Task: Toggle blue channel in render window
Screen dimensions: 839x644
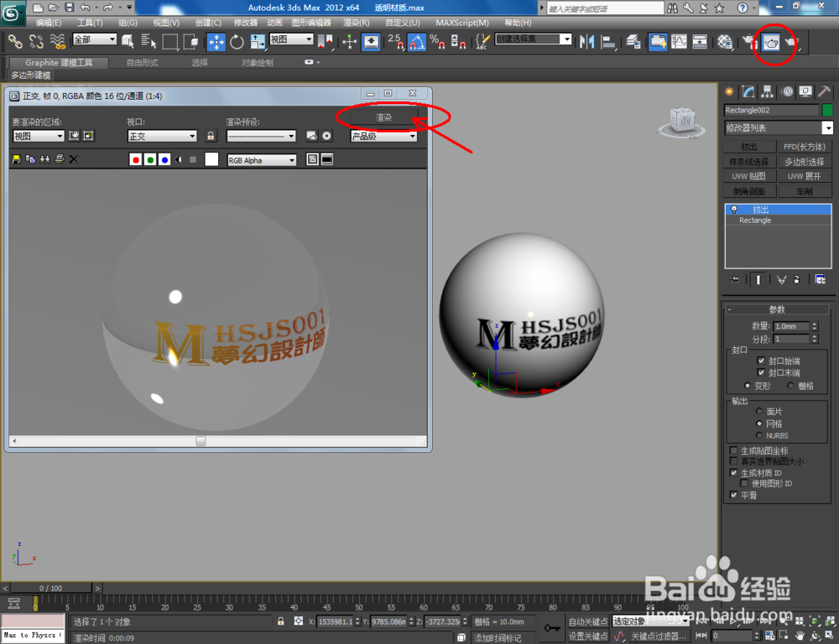Action: (x=164, y=159)
